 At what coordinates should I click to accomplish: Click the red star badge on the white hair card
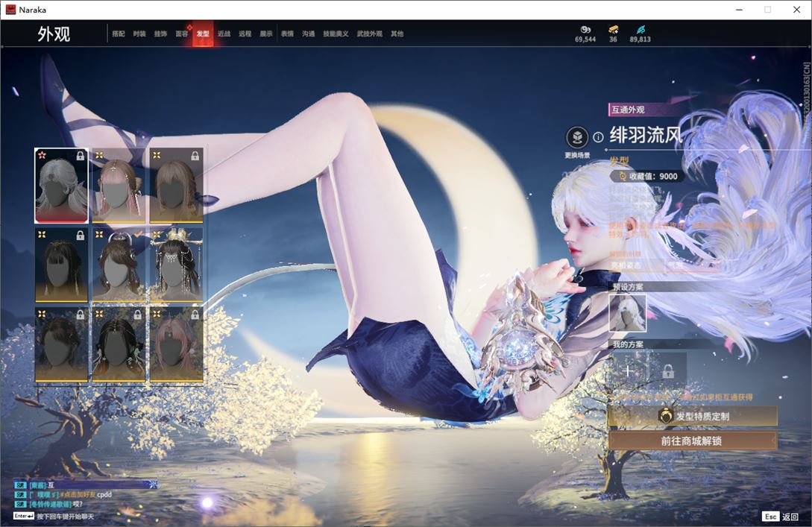42,155
